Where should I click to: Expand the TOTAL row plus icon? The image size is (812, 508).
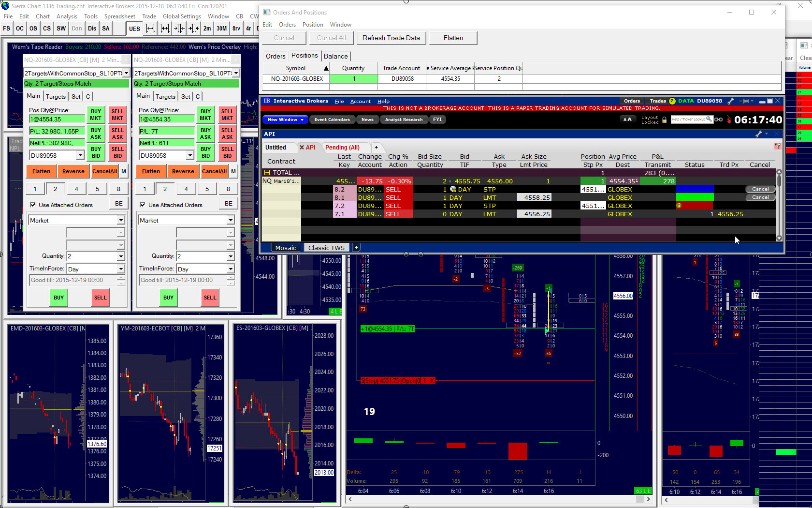click(267, 173)
